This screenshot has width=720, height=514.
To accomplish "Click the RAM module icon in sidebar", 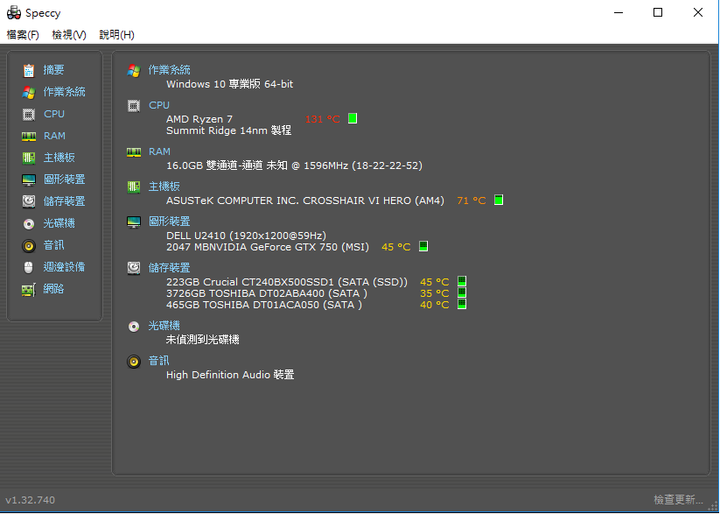I will [x=28, y=136].
